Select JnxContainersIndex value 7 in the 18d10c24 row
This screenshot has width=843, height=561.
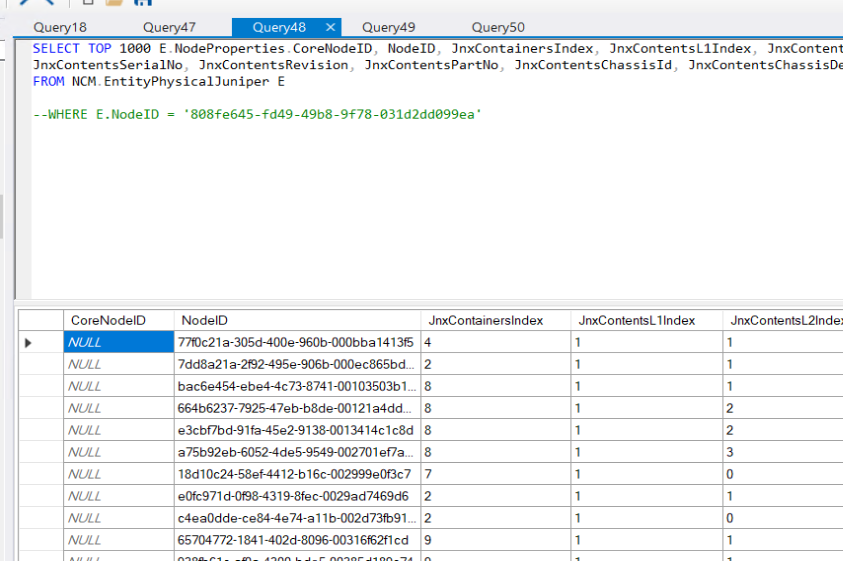click(496, 474)
